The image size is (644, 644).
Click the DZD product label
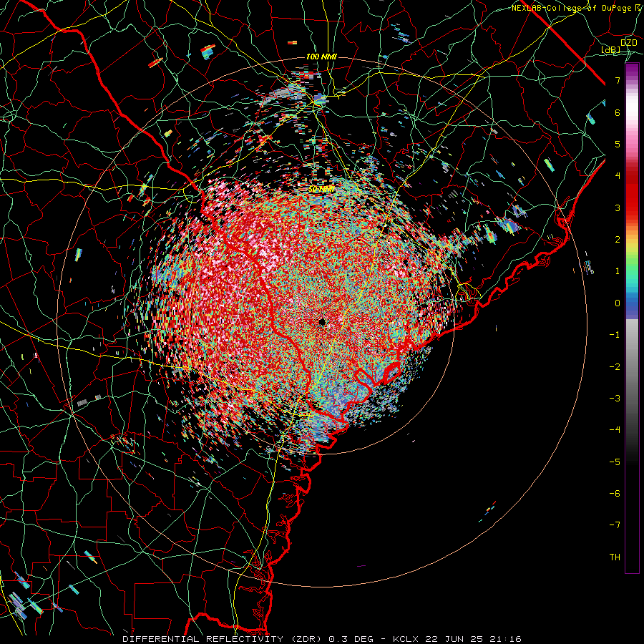coord(629,42)
